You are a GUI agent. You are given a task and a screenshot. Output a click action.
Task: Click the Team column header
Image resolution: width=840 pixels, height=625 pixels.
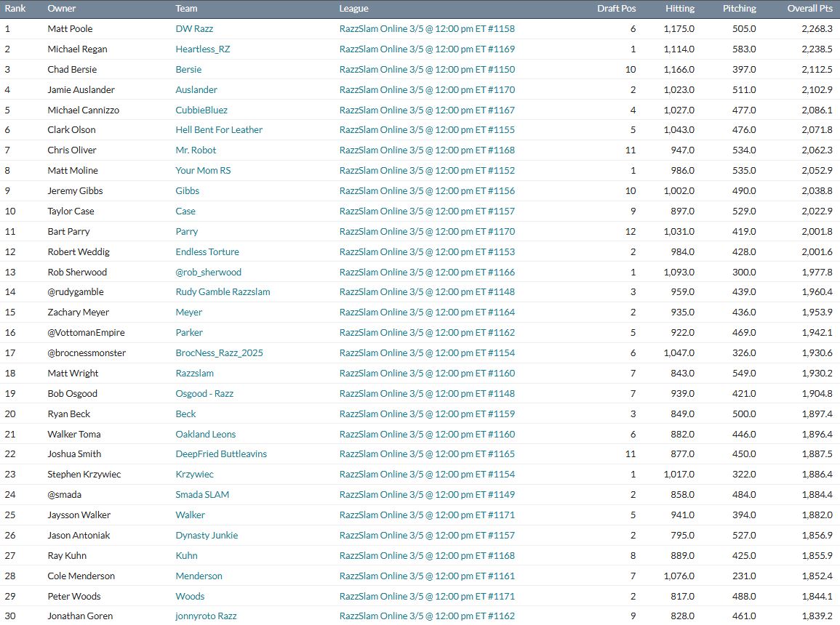186,9
